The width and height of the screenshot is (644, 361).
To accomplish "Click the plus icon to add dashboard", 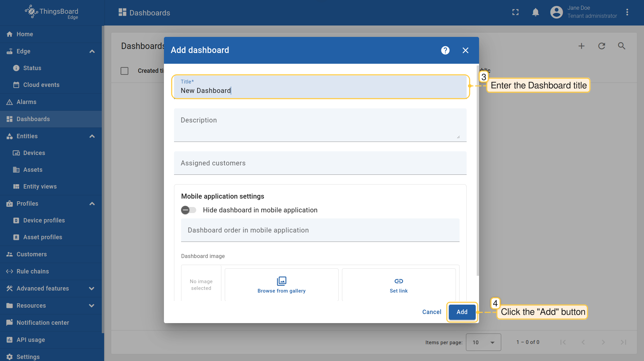I will pyautogui.click(x=581, y=46).
